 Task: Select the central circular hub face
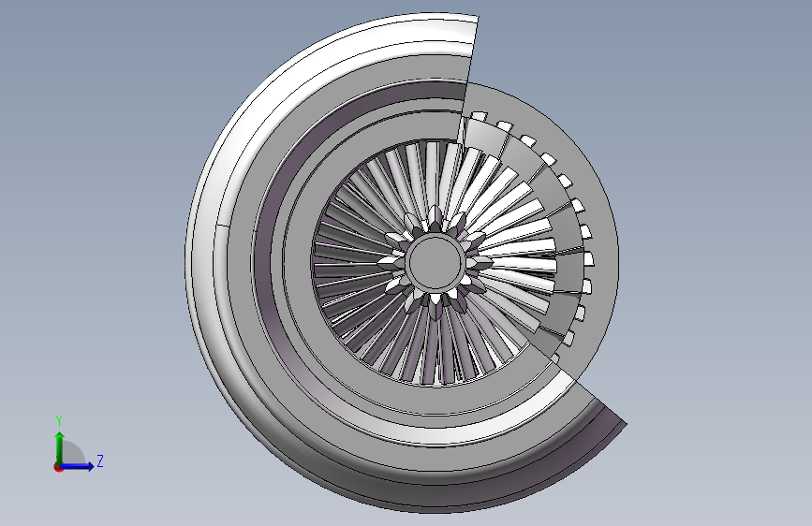tap(436, 262)
